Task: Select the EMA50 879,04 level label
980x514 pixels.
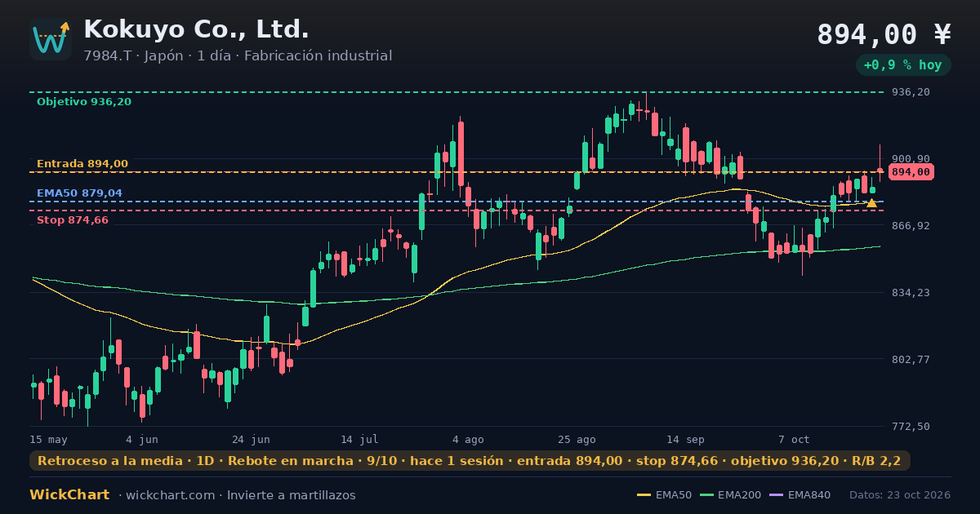Action: (79, 193)
